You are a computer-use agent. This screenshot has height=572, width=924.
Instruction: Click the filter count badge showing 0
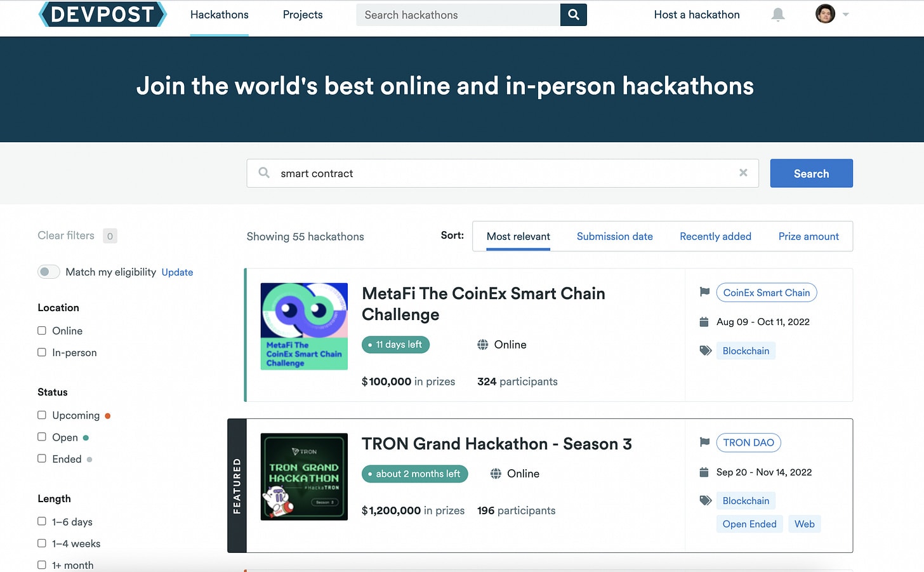(110, 236)
